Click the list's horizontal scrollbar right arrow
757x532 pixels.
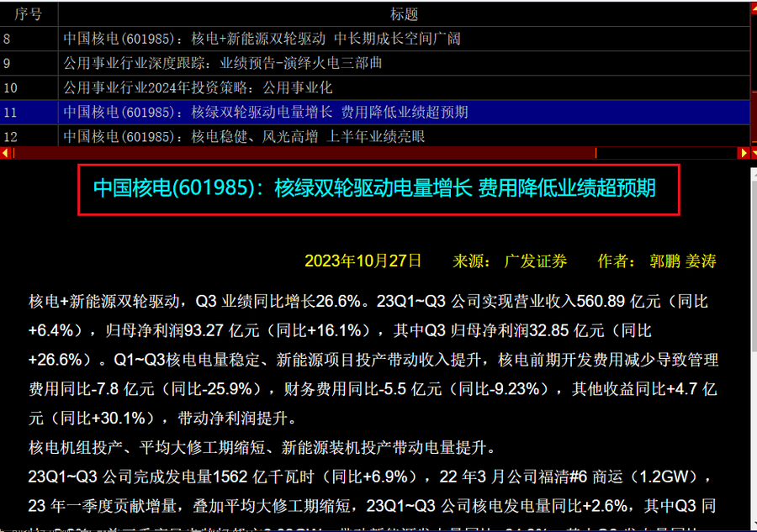[x=744, y=153]
